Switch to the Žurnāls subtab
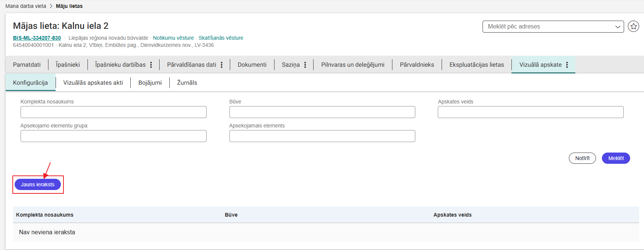Screen dimensions: 644x250 click(187, 83)
